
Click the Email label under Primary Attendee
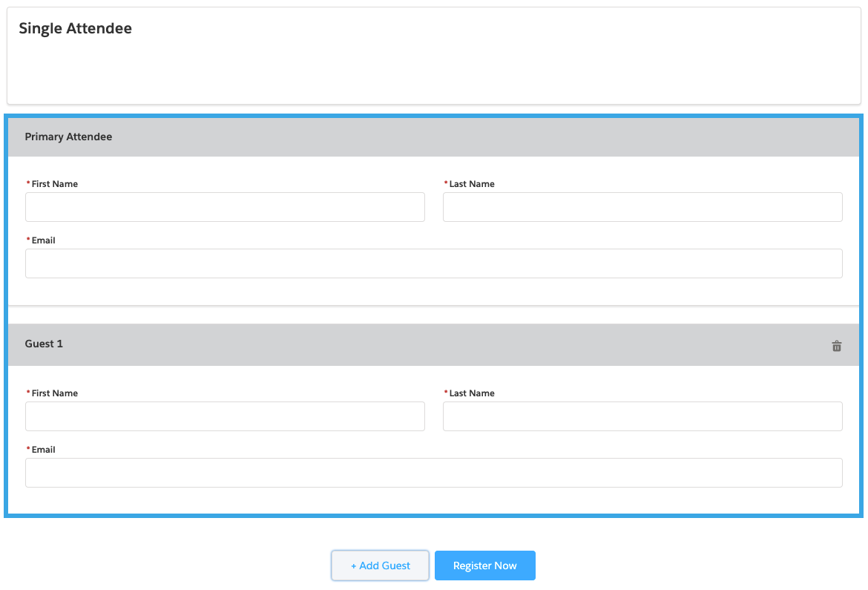coord(43,240)
